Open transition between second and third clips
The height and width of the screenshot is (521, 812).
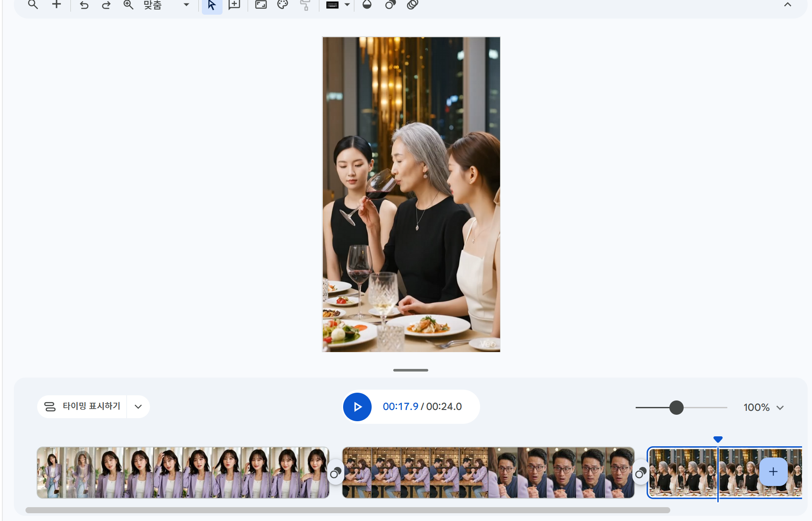pos(641,473)
